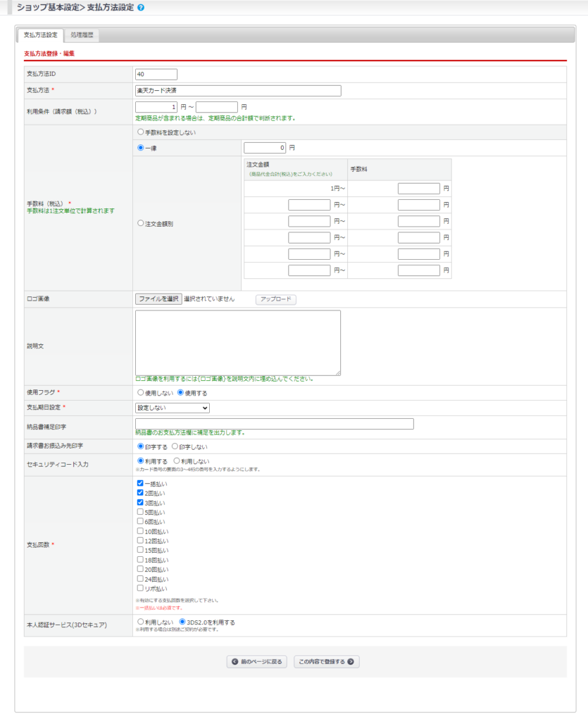This screenshot has width=588, height=721.
Task: Choose the 注文金額別 fee radio button
Action: coord(141,223)
